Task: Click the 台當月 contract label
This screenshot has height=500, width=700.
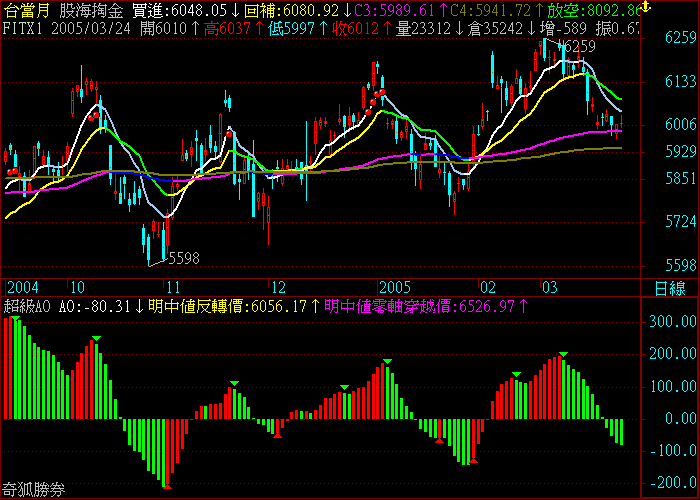Action: [x=27, y=10]
